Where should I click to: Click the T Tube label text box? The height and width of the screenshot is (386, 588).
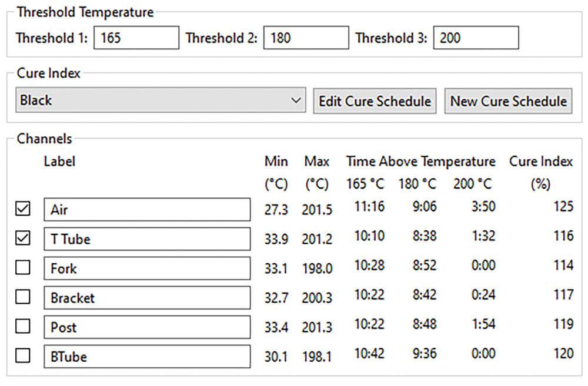[147, 239]
